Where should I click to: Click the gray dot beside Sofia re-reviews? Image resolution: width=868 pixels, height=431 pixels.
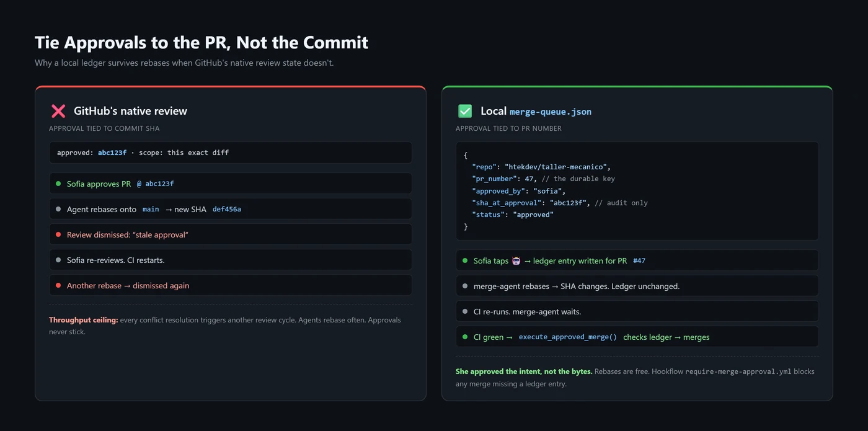coord(58,260)
